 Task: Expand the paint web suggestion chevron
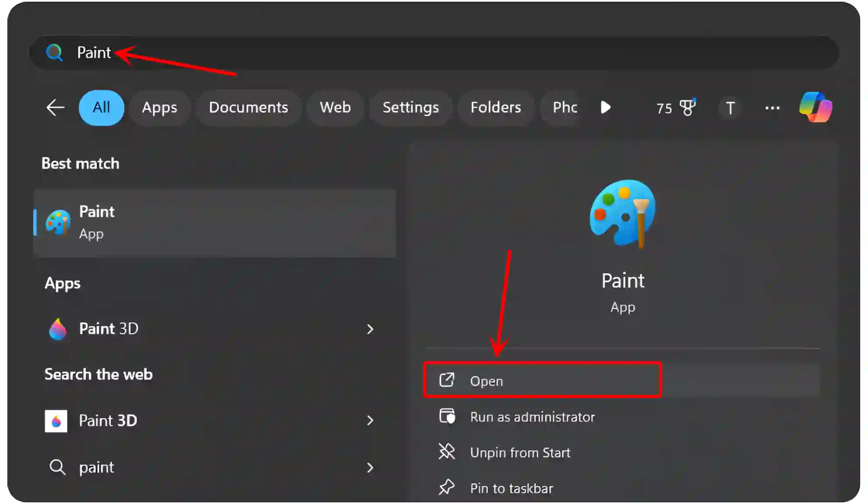[x=370, y=468]
